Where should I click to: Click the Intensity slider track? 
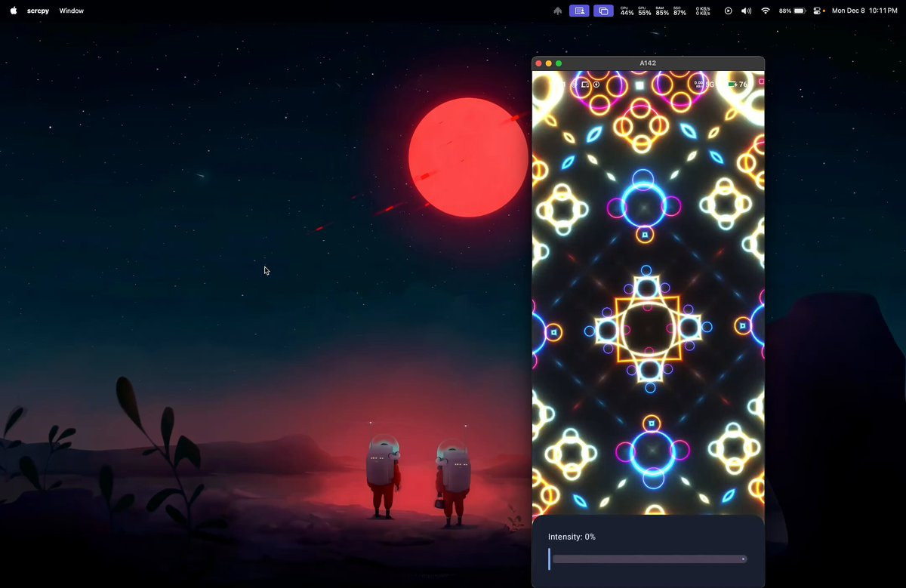coord(649,559)
